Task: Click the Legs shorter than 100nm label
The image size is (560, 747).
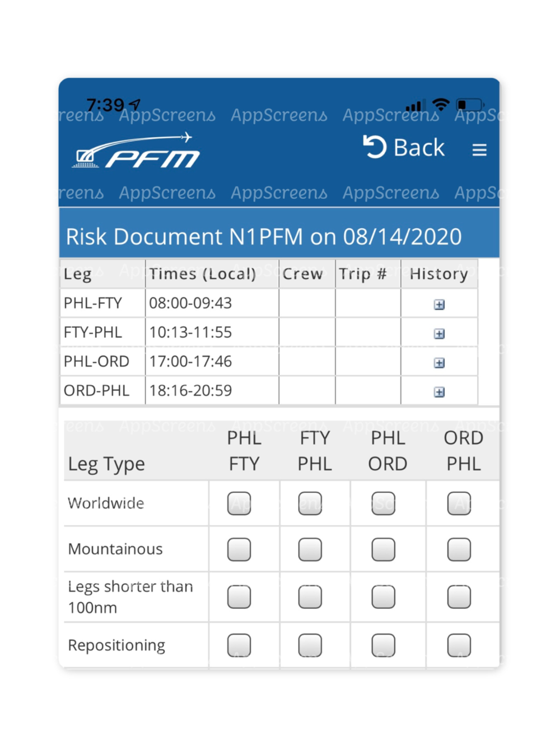Action: pos(130,597)
